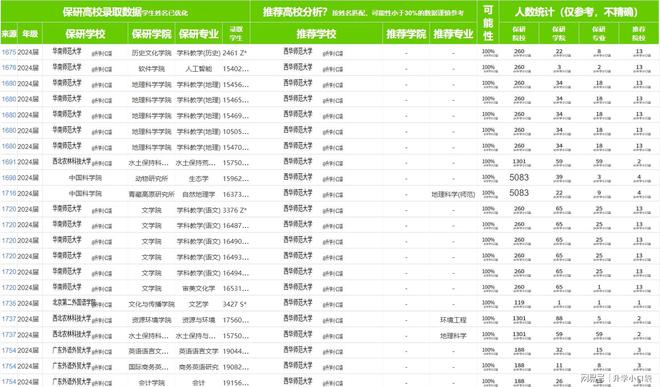This screenshot has height=387, width=660.
Task: Select student ID 2461 Z*
Action: click(235, 53)
